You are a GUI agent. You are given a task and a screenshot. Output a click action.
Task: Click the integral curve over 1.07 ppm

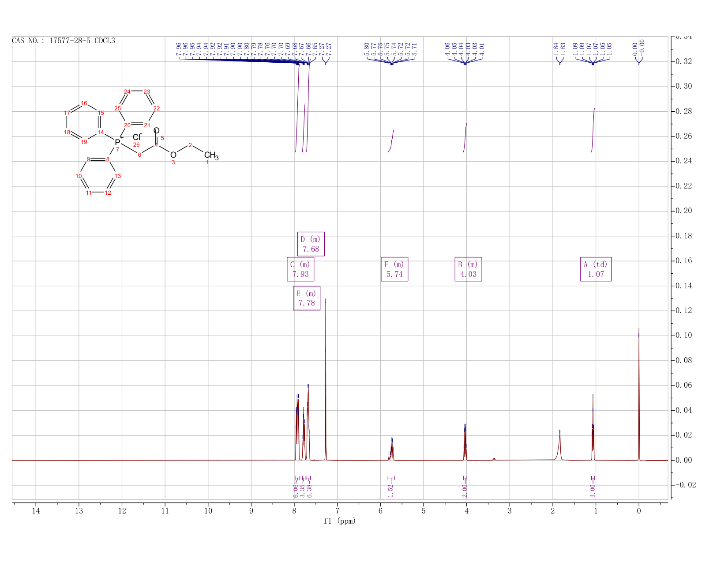(x=593, y=130)
